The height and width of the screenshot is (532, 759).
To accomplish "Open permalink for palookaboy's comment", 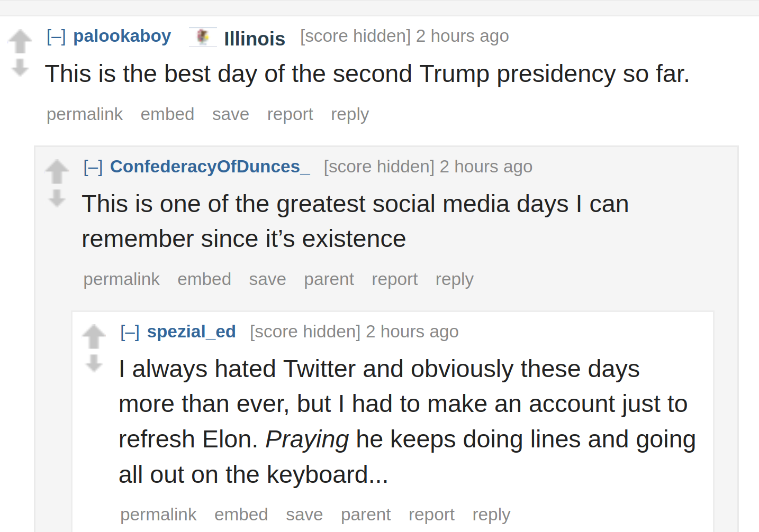I will point(85,114).
